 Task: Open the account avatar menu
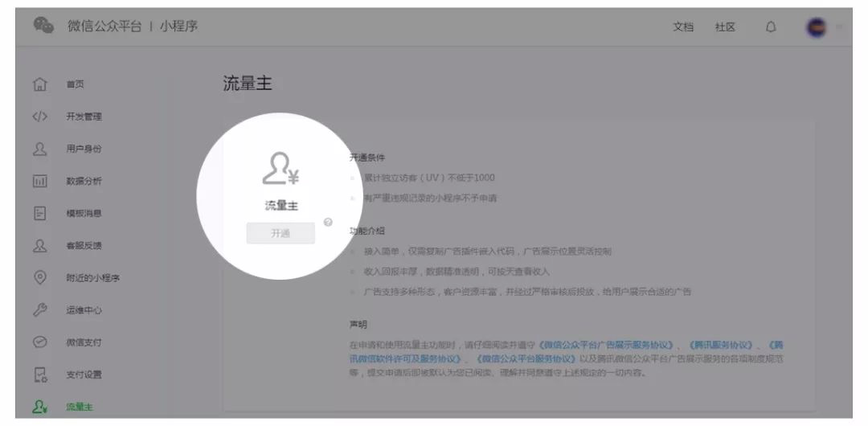[816, 27]
